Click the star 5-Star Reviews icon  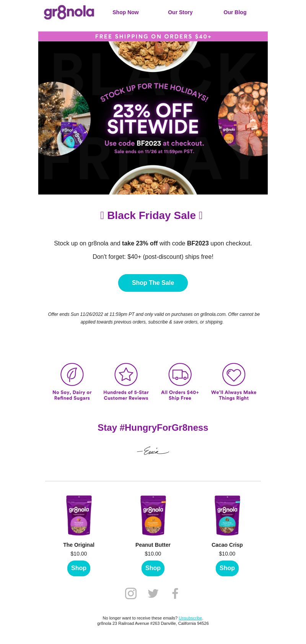[126, 374]
